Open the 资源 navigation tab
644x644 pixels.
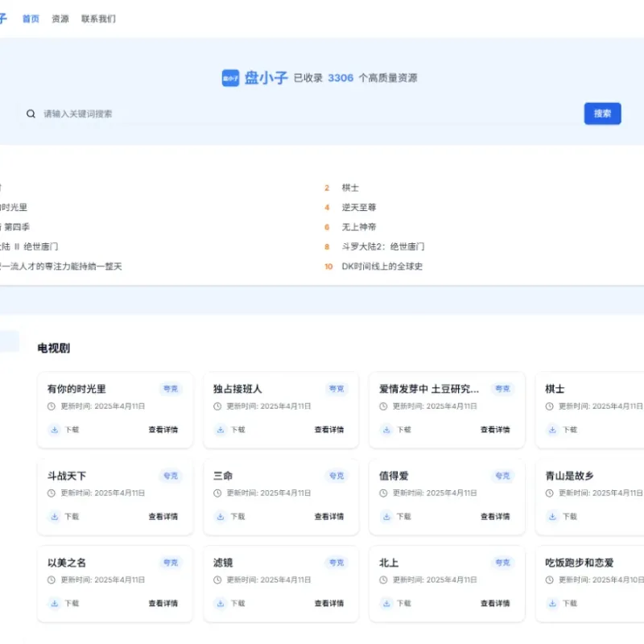pos(60,19)
